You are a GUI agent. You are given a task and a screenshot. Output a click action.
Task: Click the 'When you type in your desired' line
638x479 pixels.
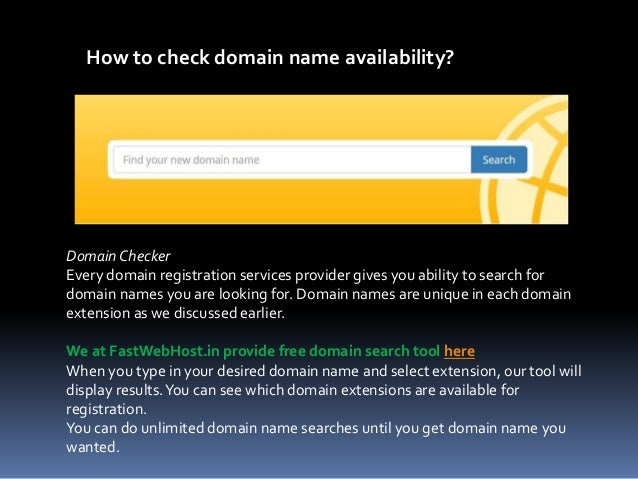tap(323, 371)
